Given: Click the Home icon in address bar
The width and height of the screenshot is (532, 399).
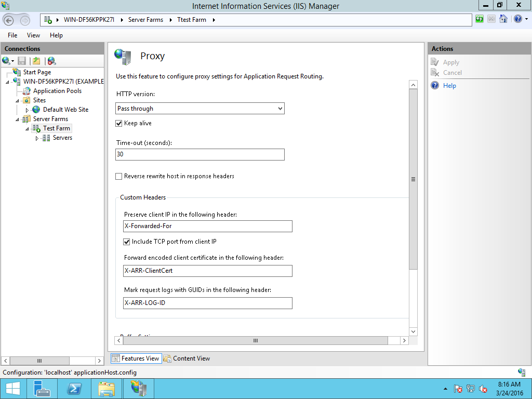Looking at the screenshot, I should 503,19.
